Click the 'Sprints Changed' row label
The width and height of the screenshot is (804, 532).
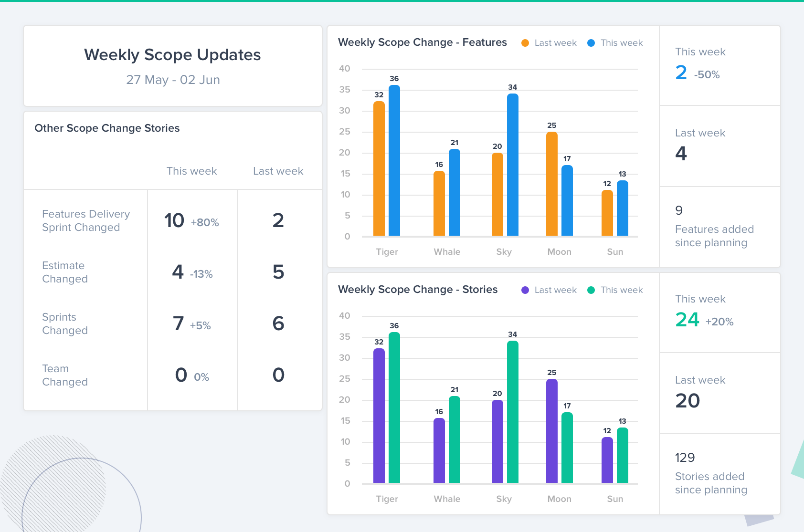coord(65,323)
